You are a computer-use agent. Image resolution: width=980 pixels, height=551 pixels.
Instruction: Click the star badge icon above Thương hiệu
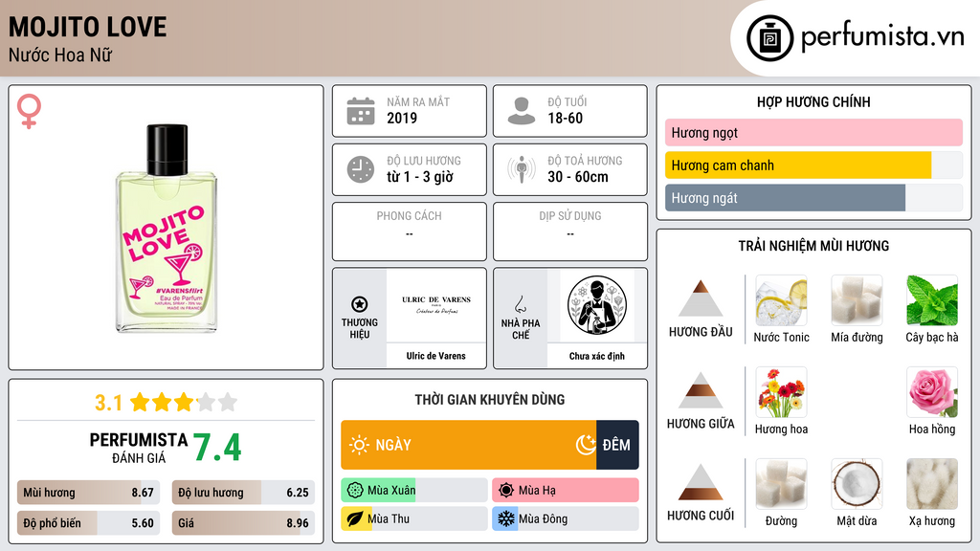pyautogui.click(x=360, y=304)
